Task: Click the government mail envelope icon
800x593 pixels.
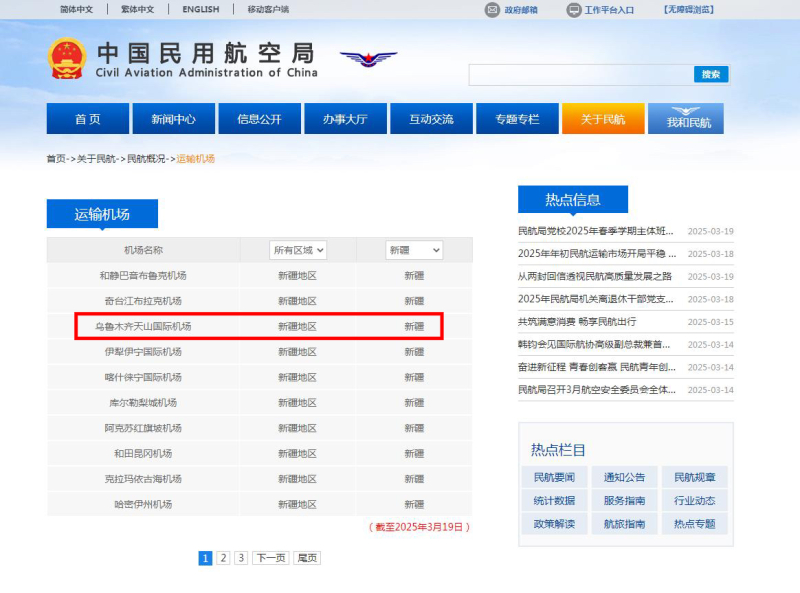Action: 492,10
